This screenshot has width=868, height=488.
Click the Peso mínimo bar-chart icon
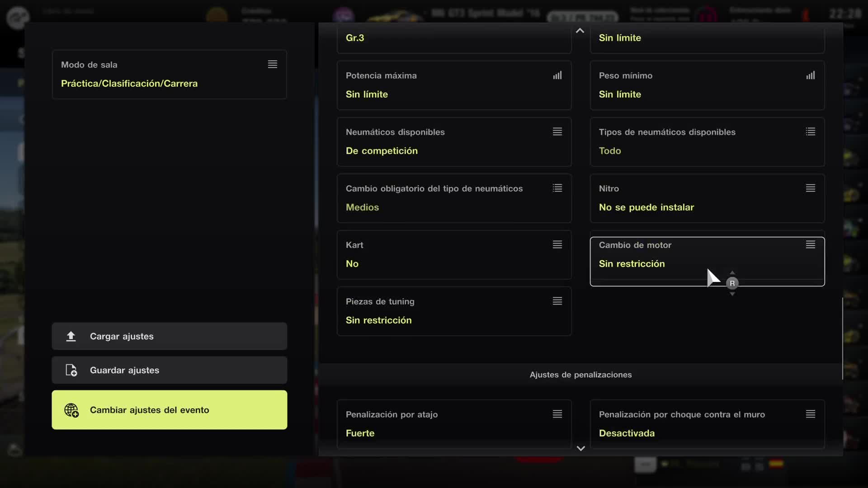(810, 75)
